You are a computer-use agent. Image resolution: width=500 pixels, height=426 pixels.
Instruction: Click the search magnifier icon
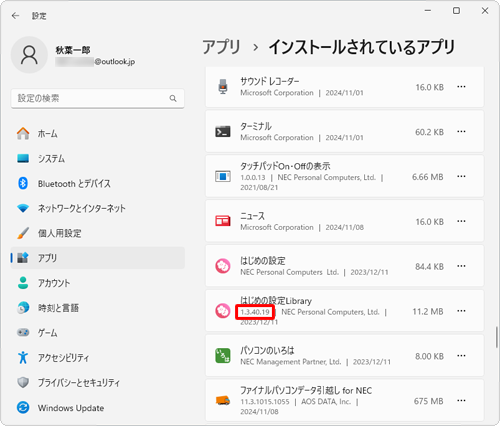tap(173, 98)
